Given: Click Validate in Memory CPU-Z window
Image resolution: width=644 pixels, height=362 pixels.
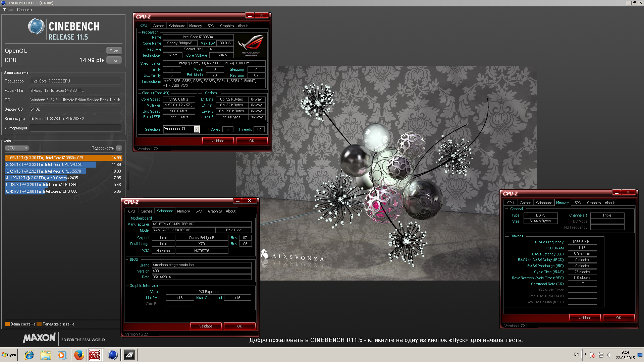Looking at the screenshot, I should (x=585, y=318).
